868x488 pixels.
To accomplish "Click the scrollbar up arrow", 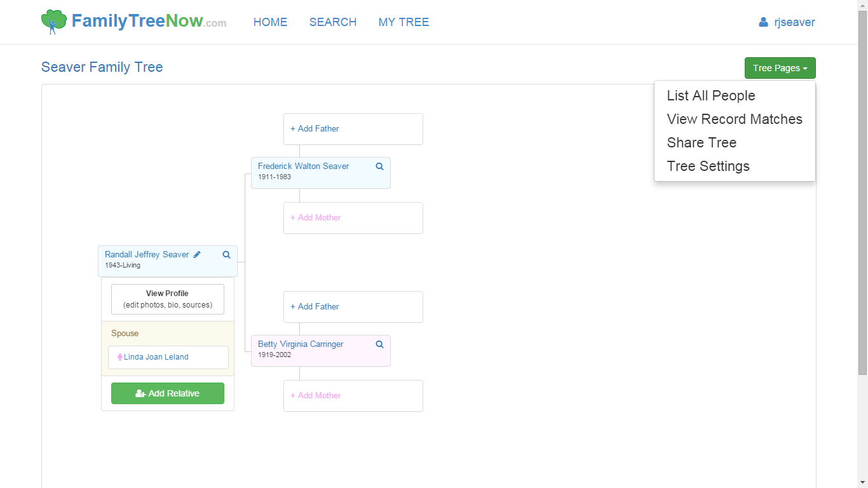I will (863, 4).
